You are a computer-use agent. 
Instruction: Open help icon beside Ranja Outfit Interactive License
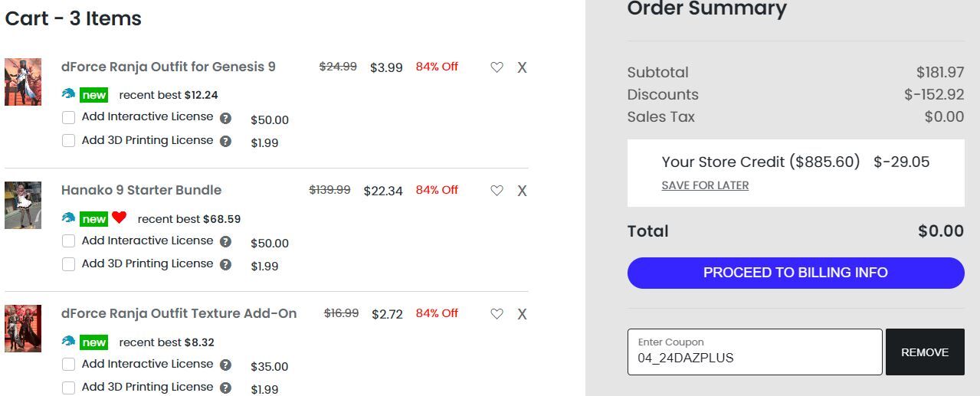225,118
